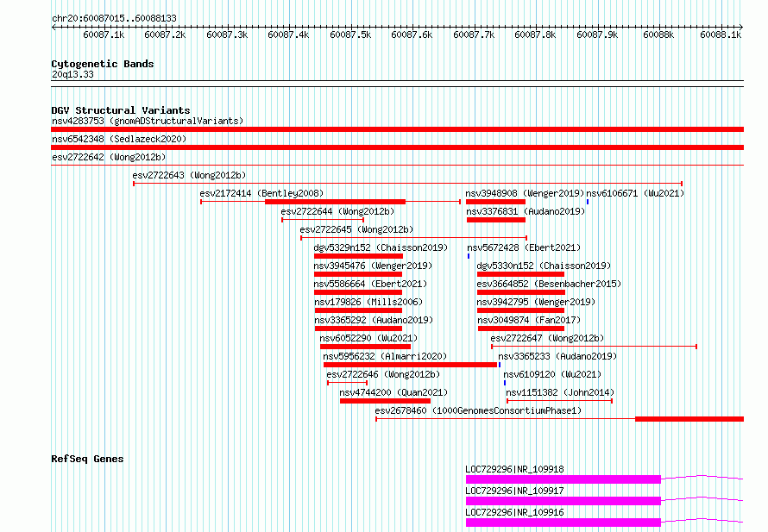The height and width of the screenshot is (532, 768).
Task: Click the red bar under nsv4283753
Action: pos(397,129)
